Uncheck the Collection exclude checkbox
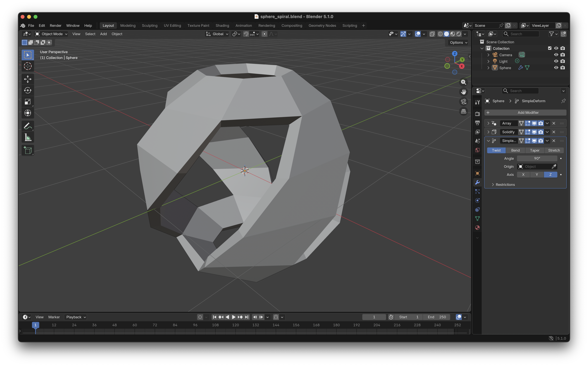This screenshot has height=366, width=588. [x=550, y=48]
